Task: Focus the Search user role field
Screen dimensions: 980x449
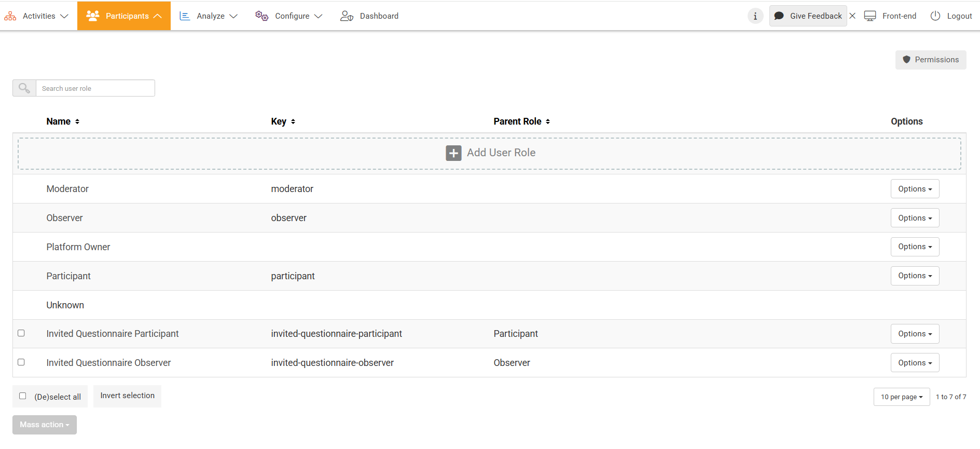Action: 95,88
